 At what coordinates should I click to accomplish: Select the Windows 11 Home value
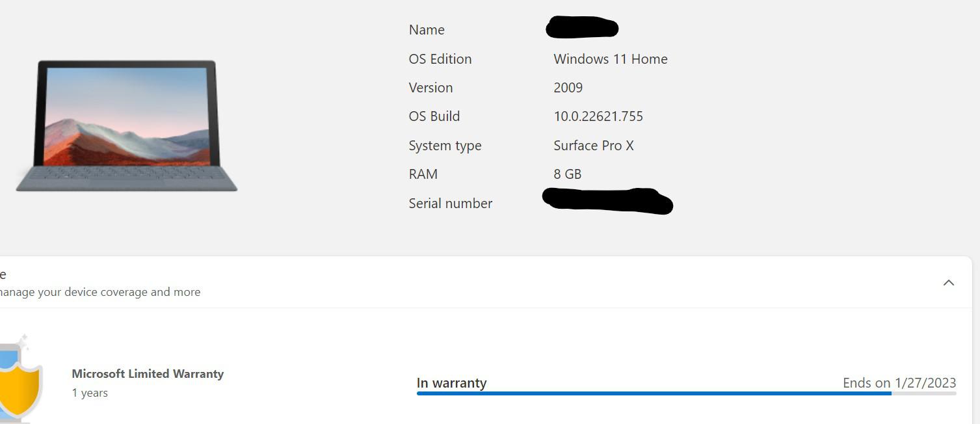pos(611,59)
